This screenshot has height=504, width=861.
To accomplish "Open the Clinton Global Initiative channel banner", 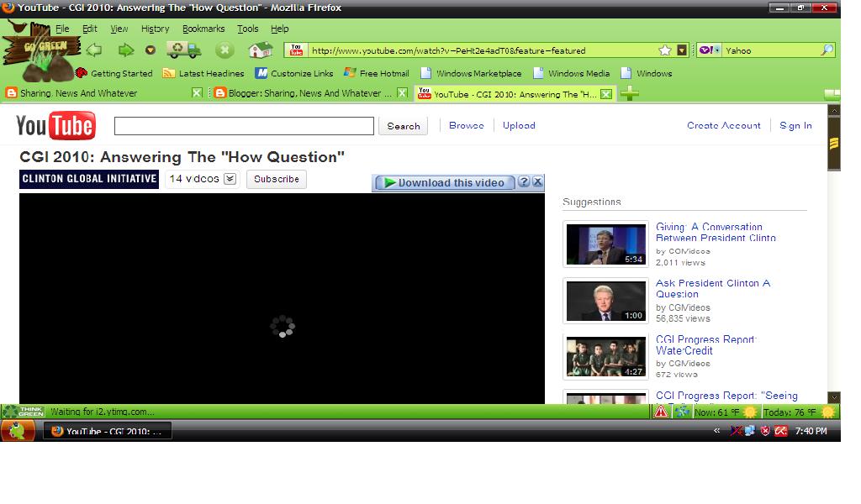I will pos(89,179).
